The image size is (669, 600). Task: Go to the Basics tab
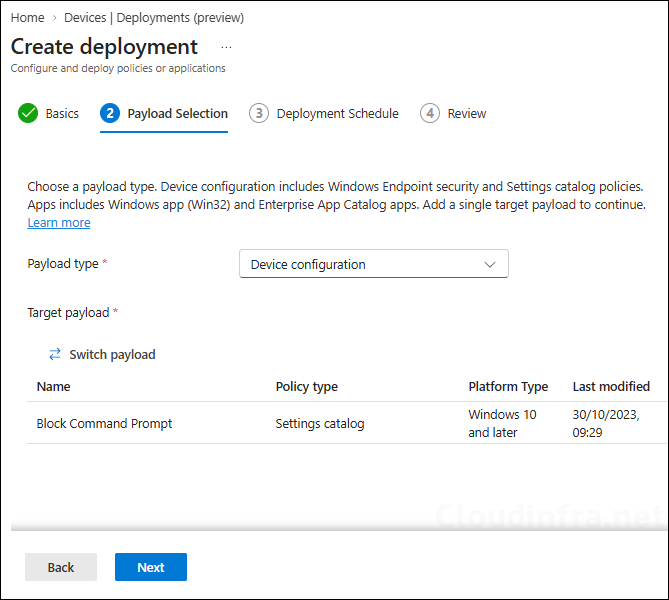(x=62, y=114)
